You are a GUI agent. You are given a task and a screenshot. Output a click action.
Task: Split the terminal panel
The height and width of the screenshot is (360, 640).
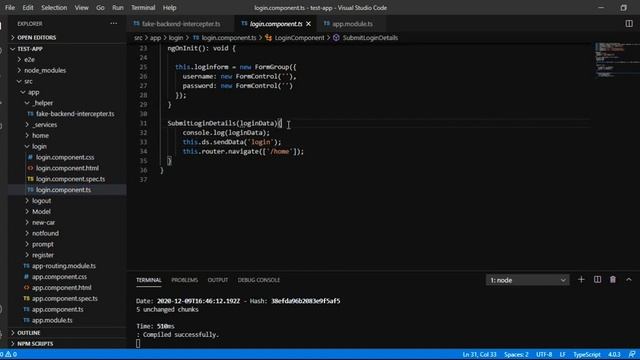[597, 280]
